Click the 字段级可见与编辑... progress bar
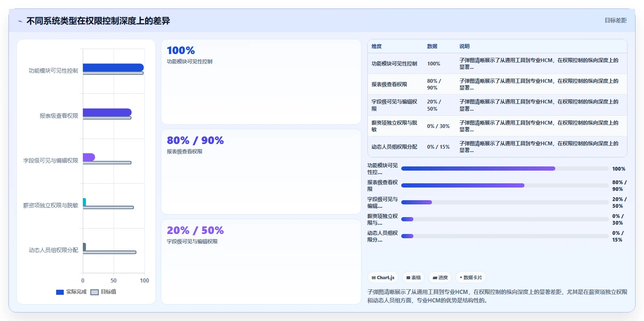The width and height of the screenshot is (644, 321). (505, 202)
